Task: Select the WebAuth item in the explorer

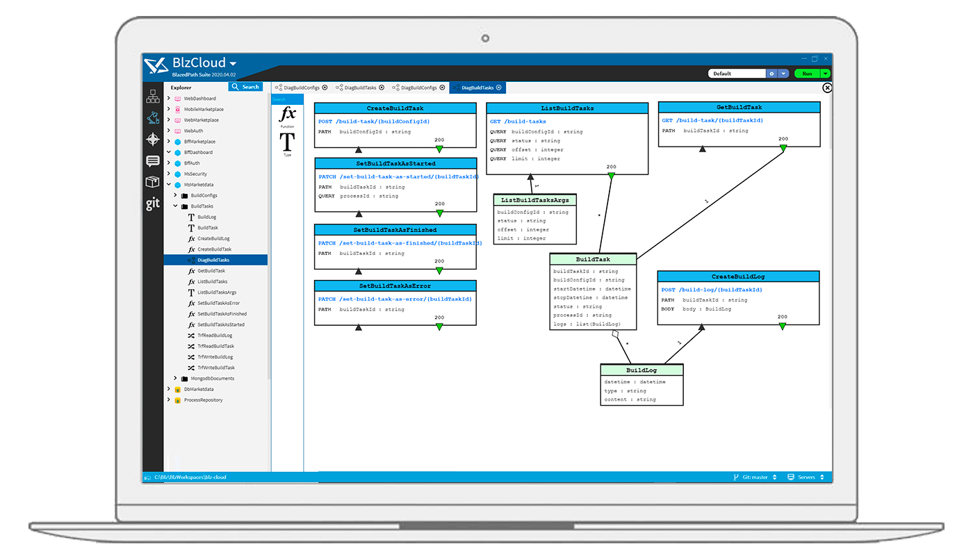Action: point(194,131)
